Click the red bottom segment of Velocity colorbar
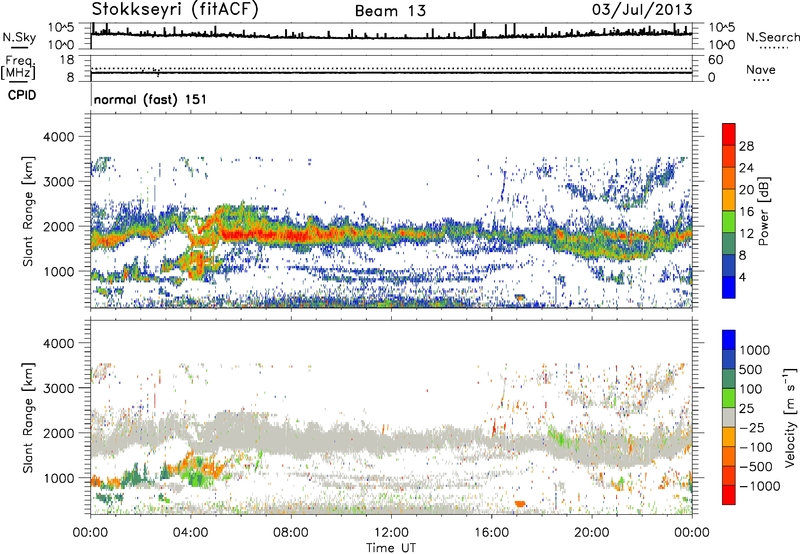Image resolution: width=800 pixels, height=554 pixels. (x=729, y=495)
